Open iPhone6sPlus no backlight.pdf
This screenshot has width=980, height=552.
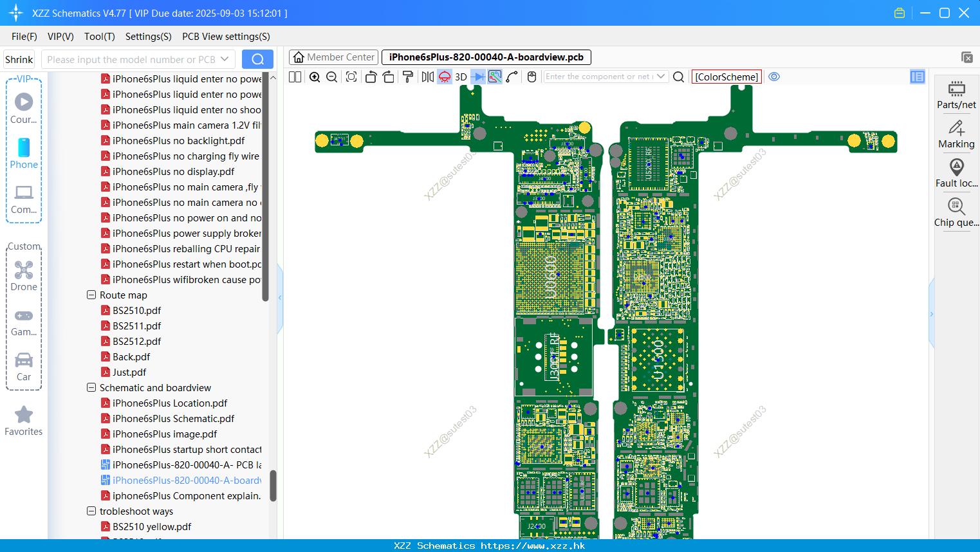coord(178,140)
